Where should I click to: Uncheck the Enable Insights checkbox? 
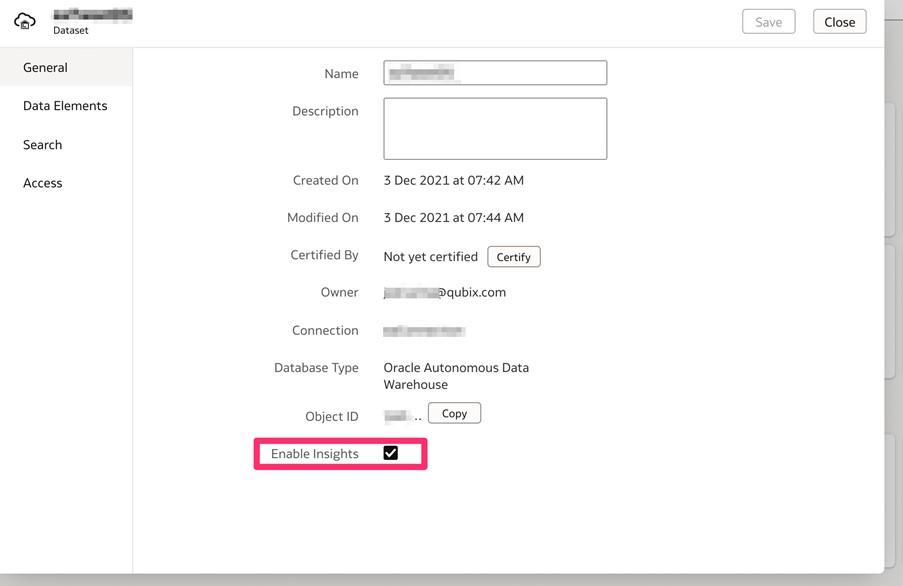(x=390, y=453)
